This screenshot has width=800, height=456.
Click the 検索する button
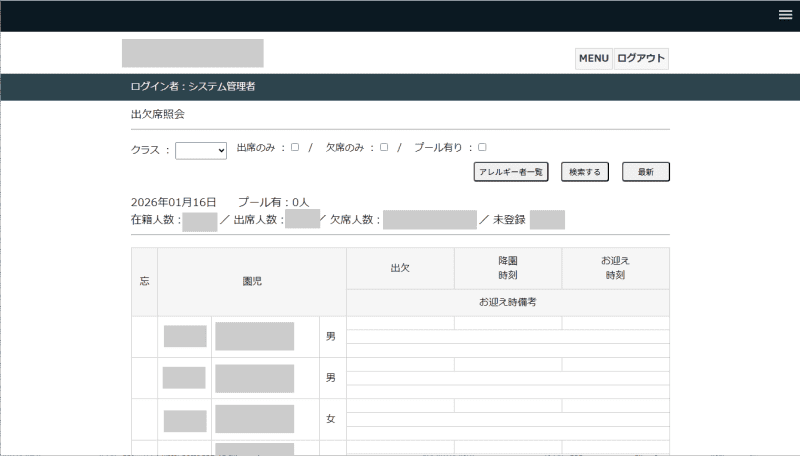584,172
